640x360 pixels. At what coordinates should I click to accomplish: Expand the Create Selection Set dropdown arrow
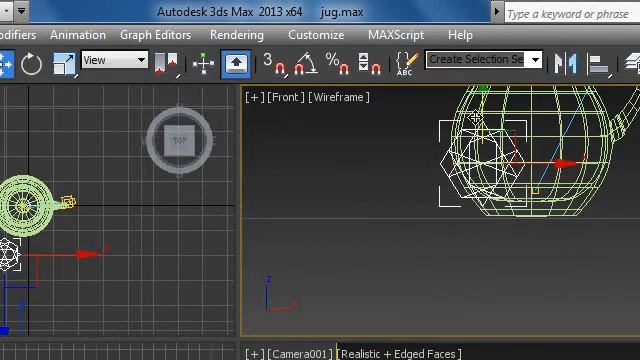(535, 60)
